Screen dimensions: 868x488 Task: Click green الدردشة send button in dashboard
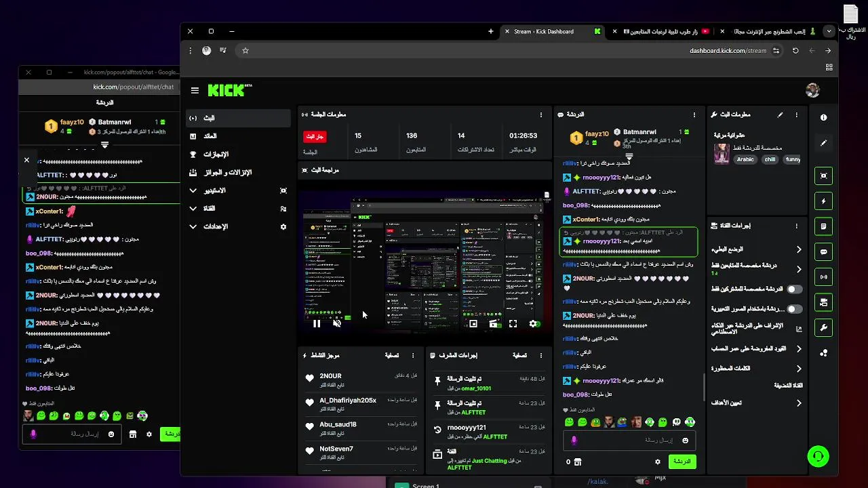coord(682,462)
